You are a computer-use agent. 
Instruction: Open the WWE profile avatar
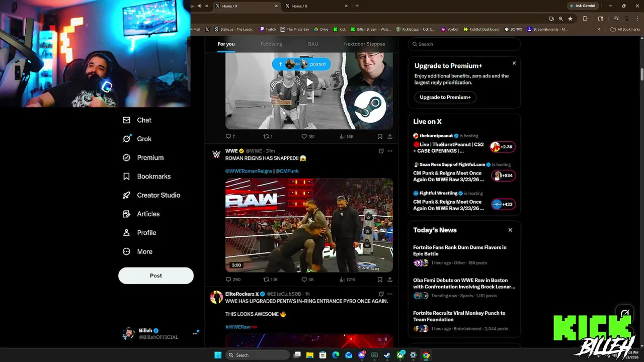tap(216, 155)
